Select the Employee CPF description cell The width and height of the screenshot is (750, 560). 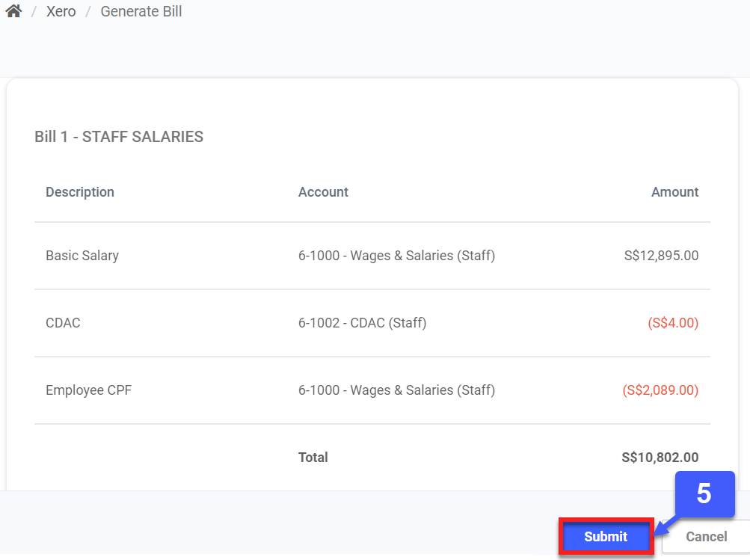[x=88, y=390]
